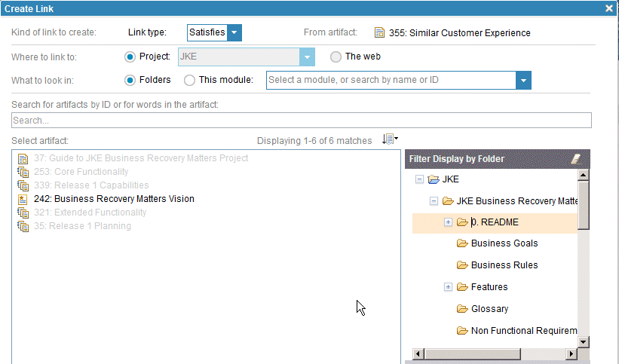Click the Features folder icon
This screenshot has width=619, height=364.
pyautogui.click(x=462, y=287)
